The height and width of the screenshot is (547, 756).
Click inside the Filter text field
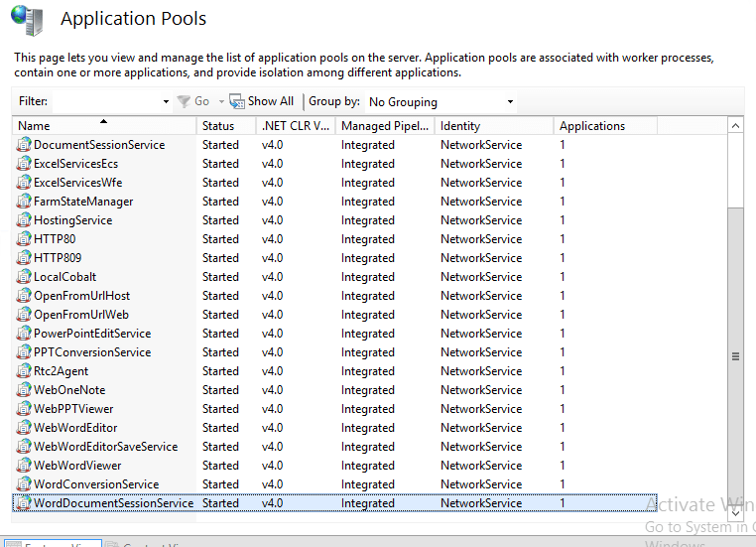[106, 102]
